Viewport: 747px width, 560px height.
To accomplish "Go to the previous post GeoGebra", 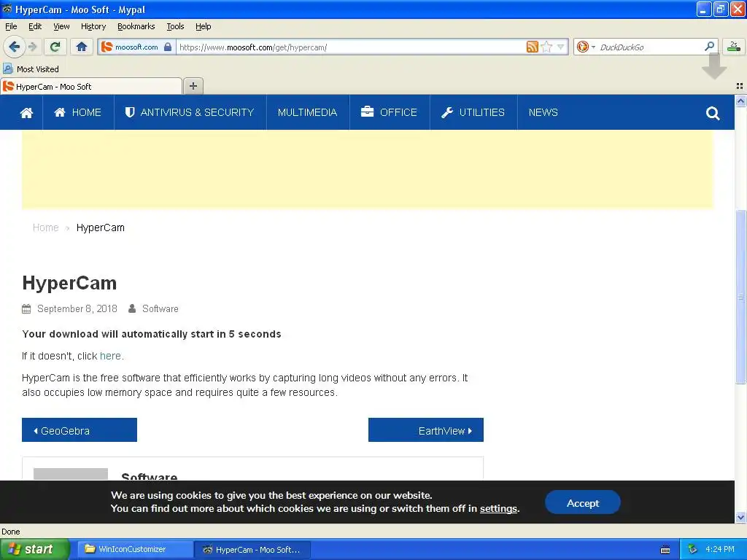I will tap(79, 430).
